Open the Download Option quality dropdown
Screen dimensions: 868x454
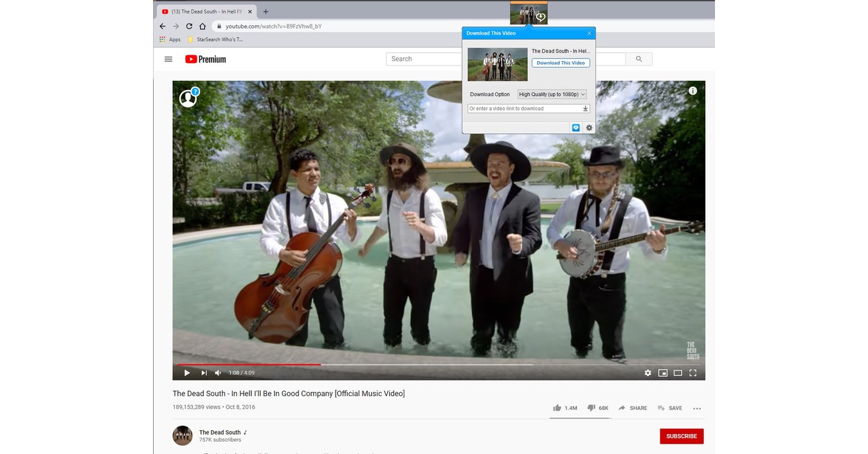552,94
